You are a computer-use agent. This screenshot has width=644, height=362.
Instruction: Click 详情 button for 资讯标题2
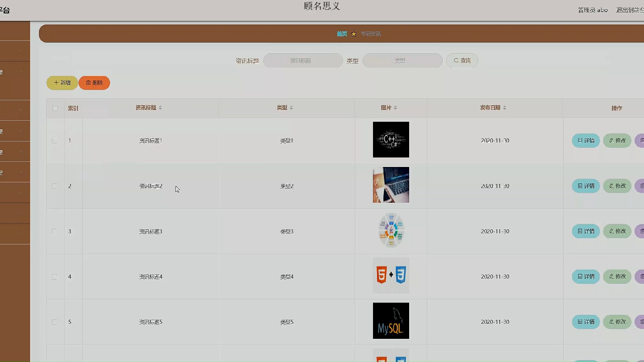tap(586, 186)
